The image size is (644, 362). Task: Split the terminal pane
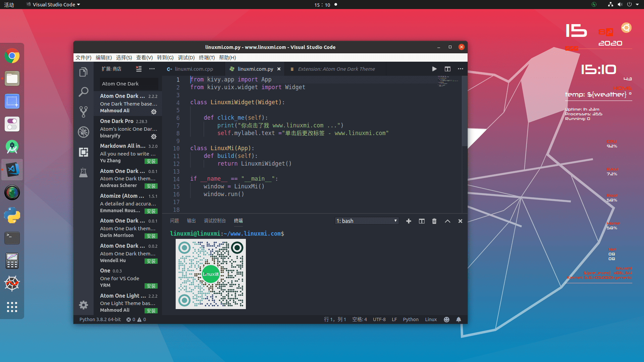point(422,221)
